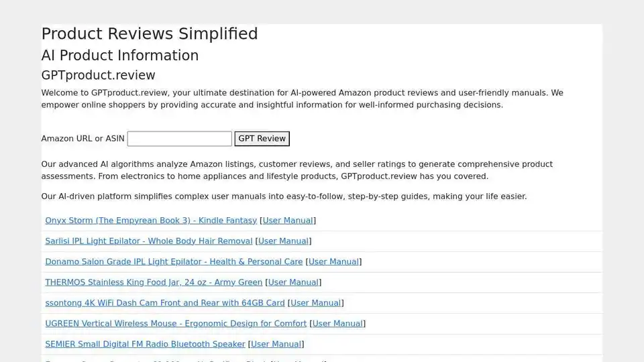Open User Manual for ssontong Dash Cam
Viewport: 644px width, 362px height.
coord(316,302)
